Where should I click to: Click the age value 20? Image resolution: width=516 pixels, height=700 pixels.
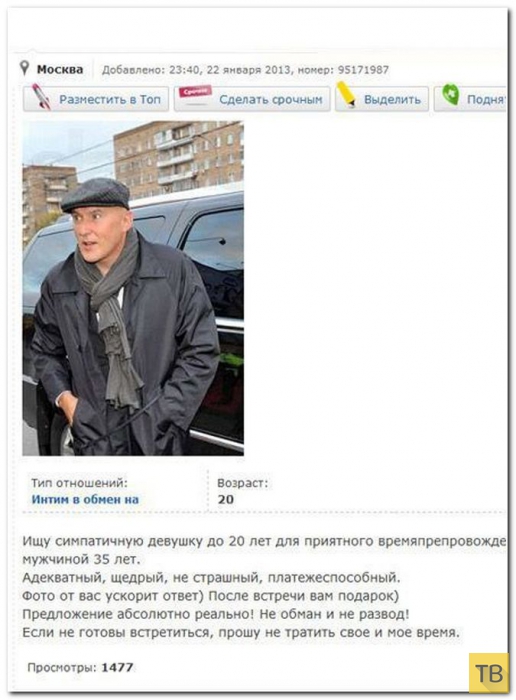pyautogui.click(x=225, y=499)
